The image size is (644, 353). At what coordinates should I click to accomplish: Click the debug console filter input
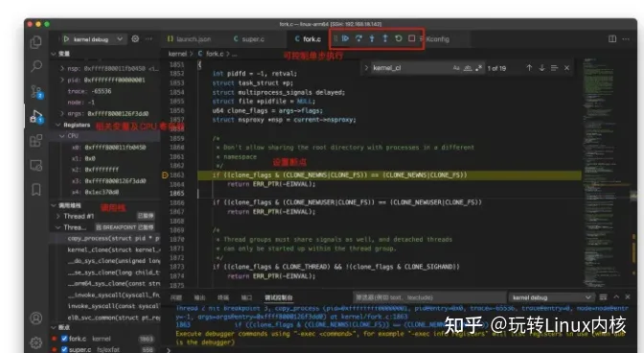[429, 297]
